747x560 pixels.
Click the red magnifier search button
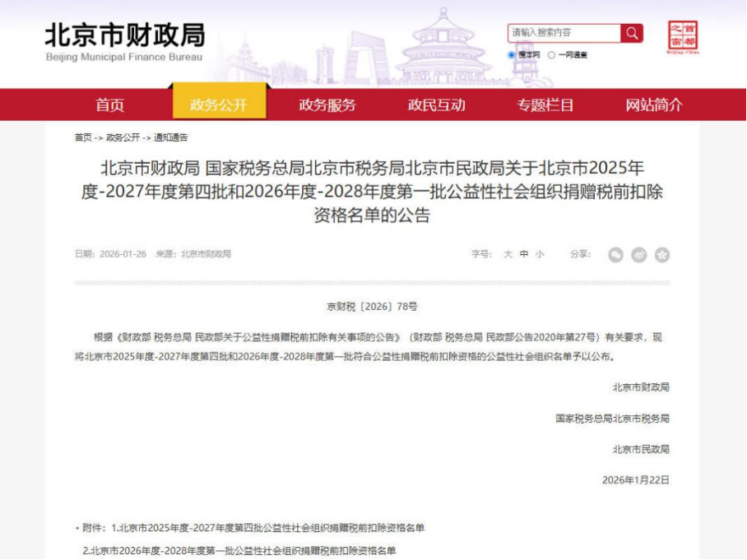coord(632,33)
